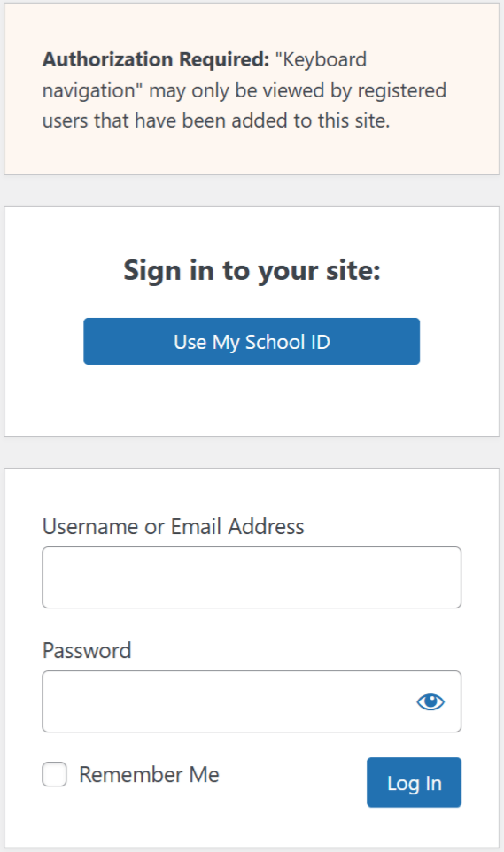The image size is (504, 852).
Task: Click gray gap above the login form panel
Action: click(x=252, y=452)
